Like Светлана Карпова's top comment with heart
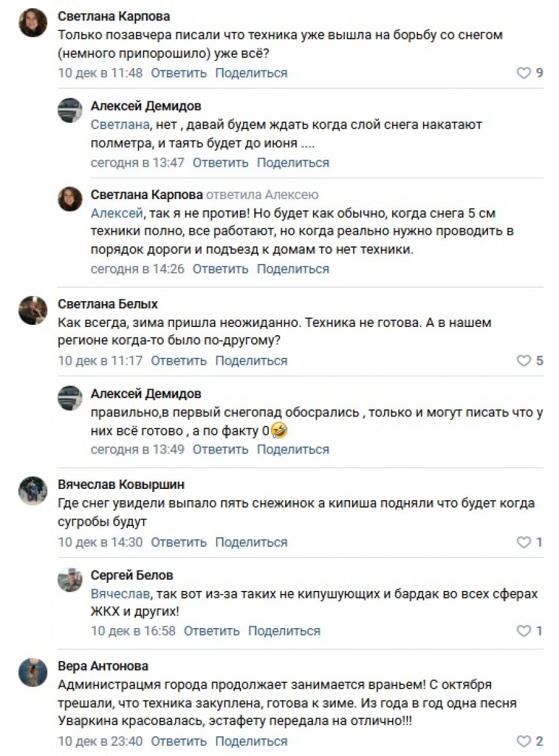Screen dimensions: 559x756 point(524,73)
